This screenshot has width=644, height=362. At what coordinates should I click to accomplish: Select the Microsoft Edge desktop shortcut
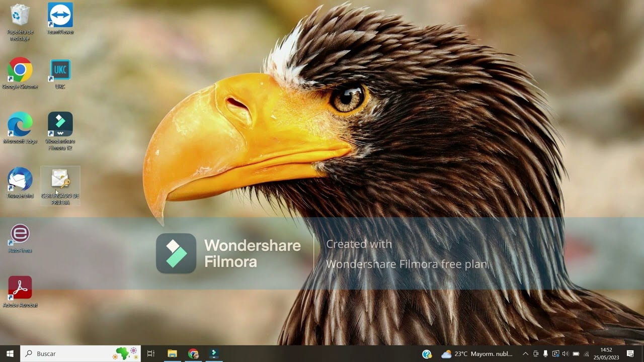coord(20,128)
